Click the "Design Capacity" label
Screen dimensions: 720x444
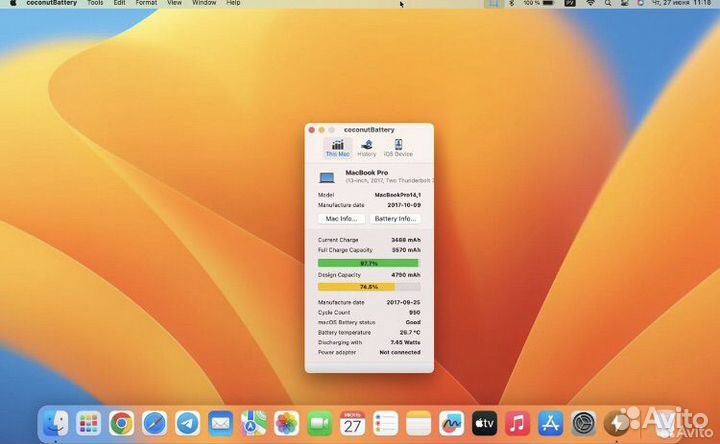coord(339,275)
